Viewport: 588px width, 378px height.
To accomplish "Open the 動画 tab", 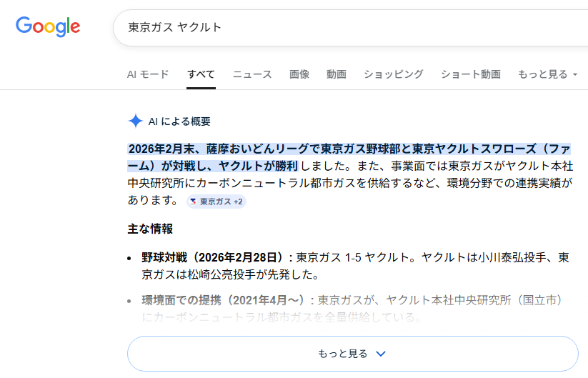I will 337,74.
